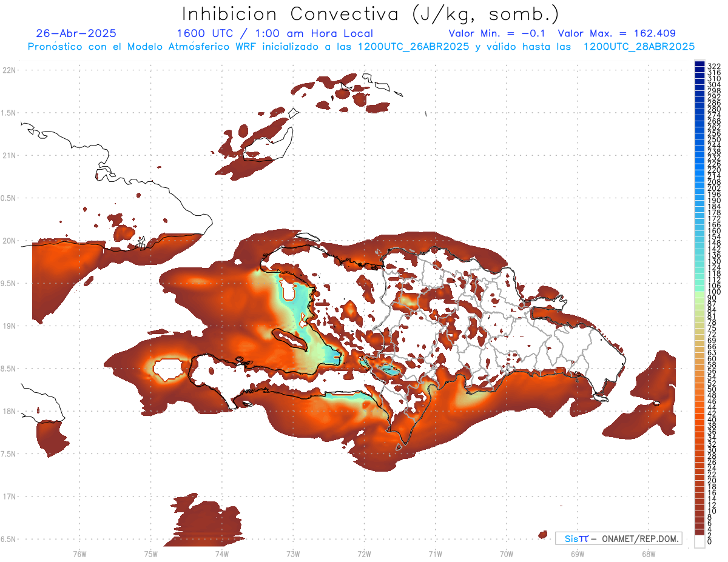Image resolution: width=728 pixels, height=562 pixels.
Task: Click the title "Inhibicion Convectiva (J/kg, somb.)"
Action: coord(370,14)
